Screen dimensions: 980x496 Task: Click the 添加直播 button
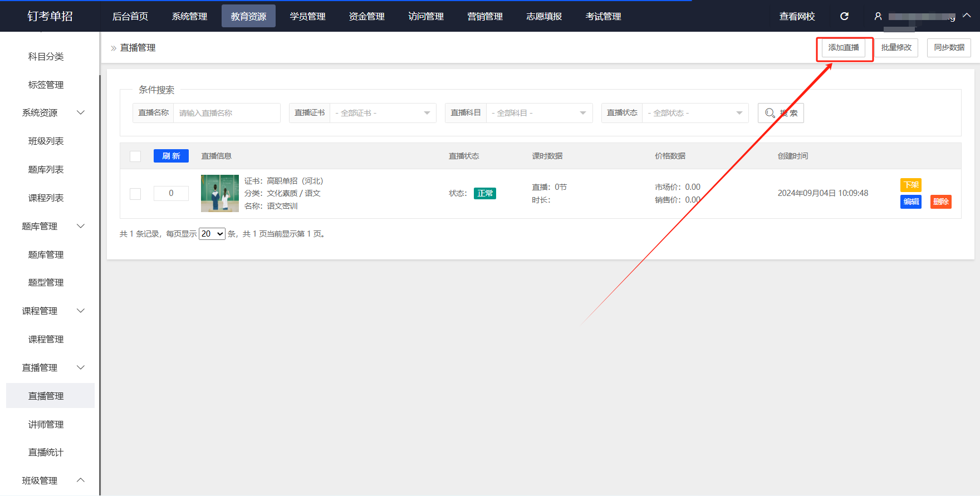[x=844, y=48]
